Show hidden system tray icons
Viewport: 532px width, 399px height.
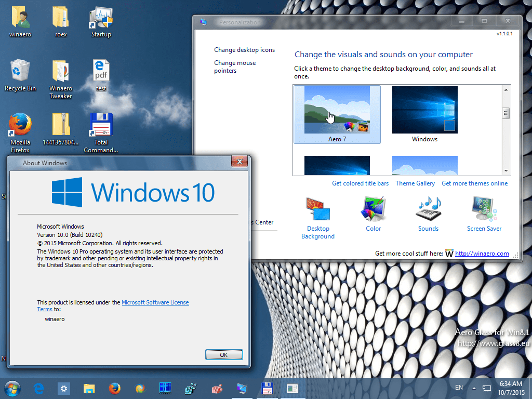[474, 388]
